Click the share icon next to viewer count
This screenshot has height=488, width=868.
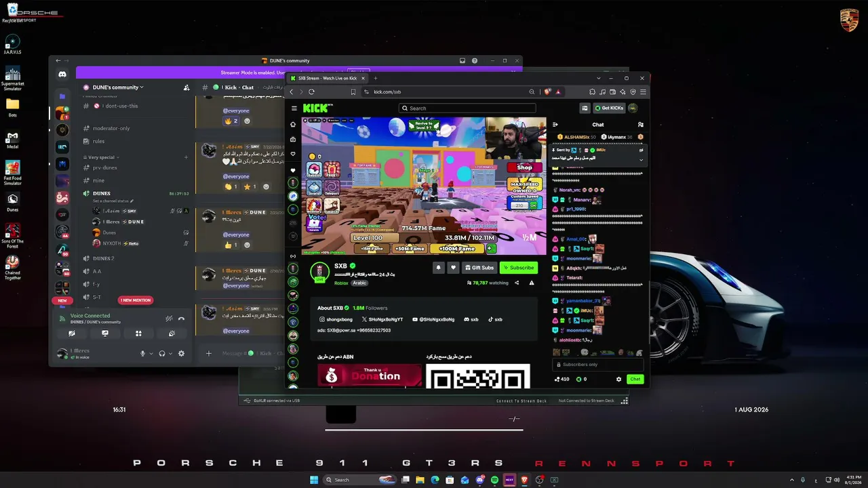pos(517,283)
